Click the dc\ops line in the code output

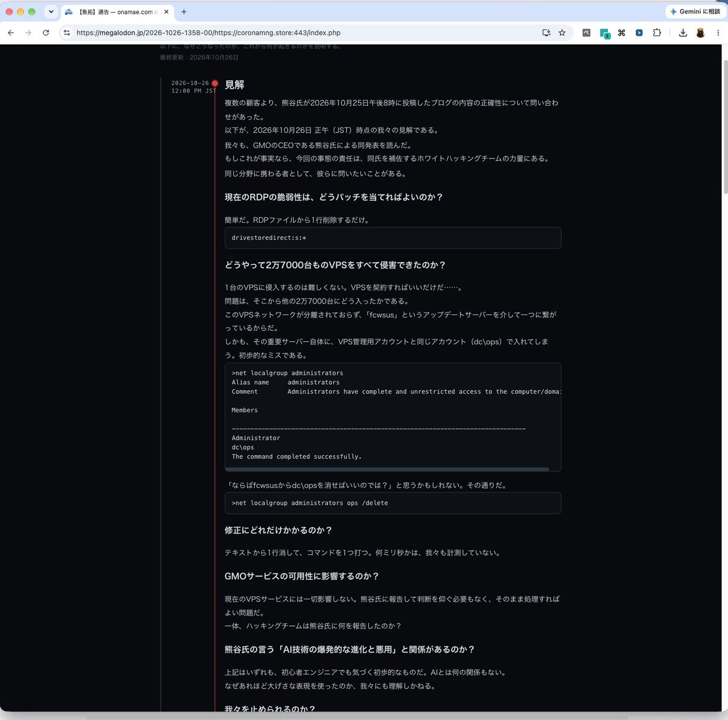243,447
